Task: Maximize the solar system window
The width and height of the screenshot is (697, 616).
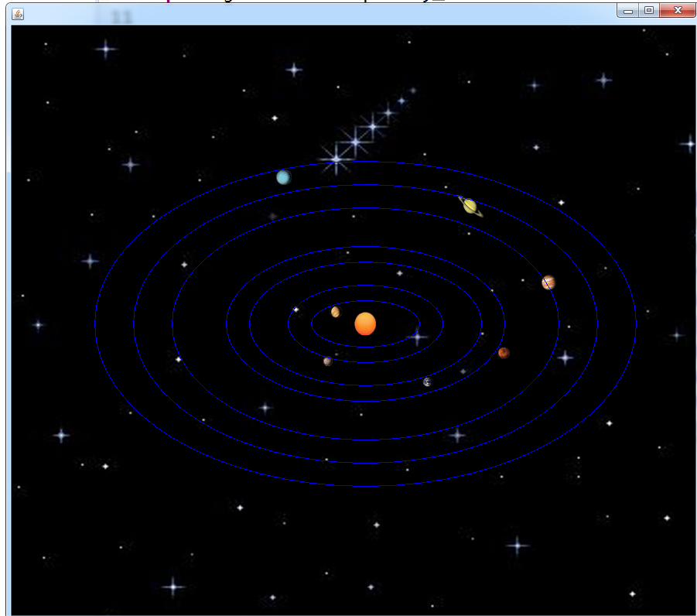Action: 648,10
